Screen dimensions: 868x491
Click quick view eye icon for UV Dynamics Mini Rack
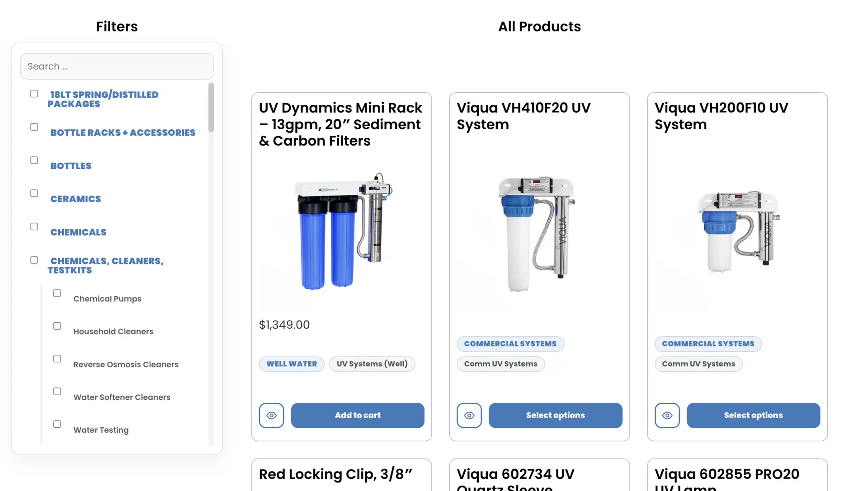coord(271,415)
